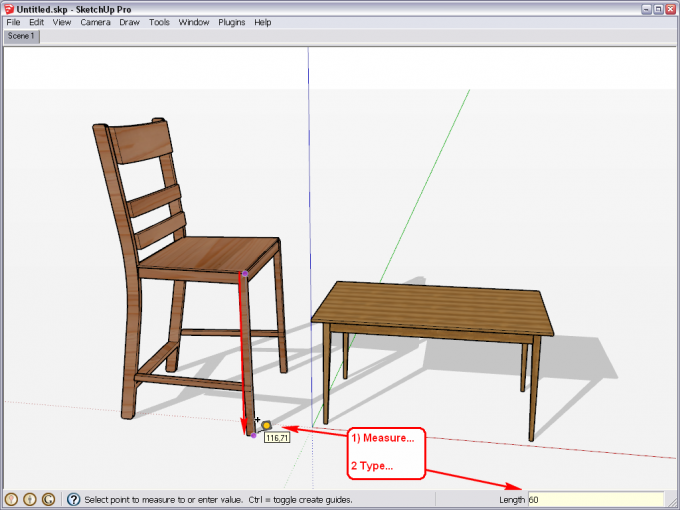Close the SketchUp Pro window
Viewport: 680px width, 510px height.
(x=670, y=9)
